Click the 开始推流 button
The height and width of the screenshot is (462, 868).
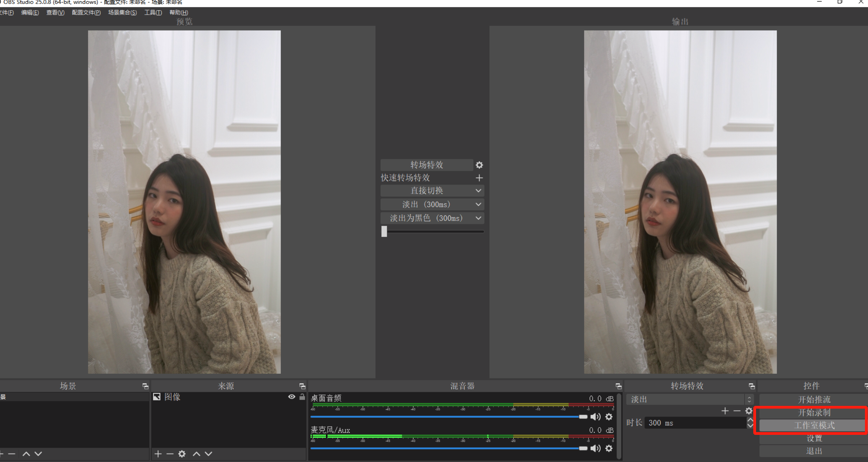(814, 400)
